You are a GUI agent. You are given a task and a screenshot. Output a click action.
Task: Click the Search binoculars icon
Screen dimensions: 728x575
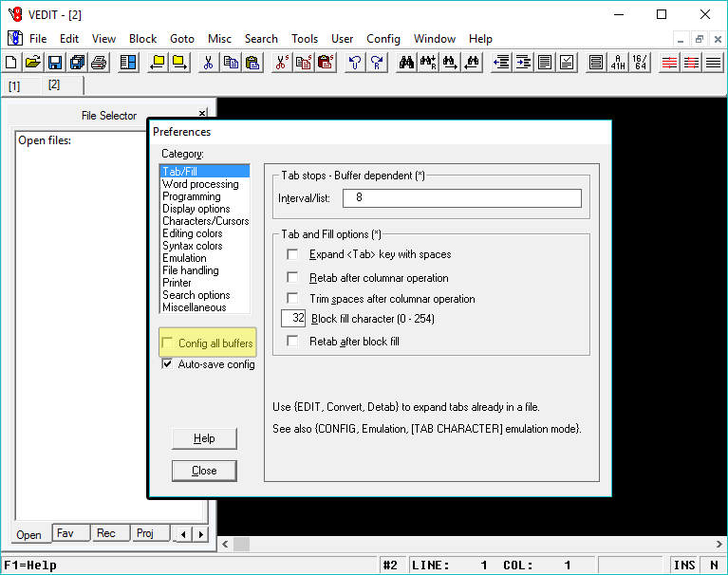point(406,63)
